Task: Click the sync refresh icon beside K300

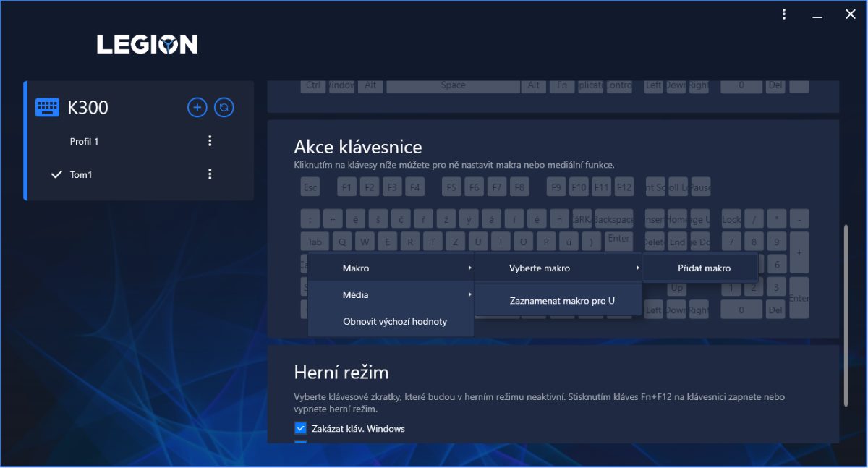Action: click(224, 108)
